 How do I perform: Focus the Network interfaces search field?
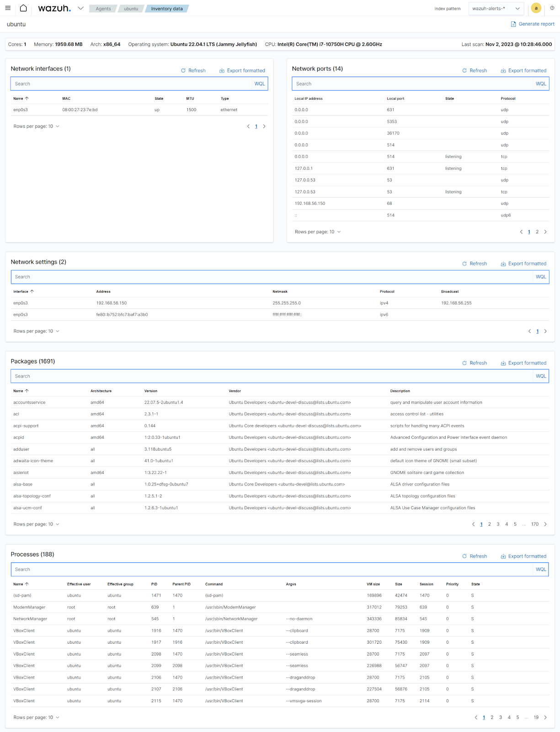[x=132, y=84]
